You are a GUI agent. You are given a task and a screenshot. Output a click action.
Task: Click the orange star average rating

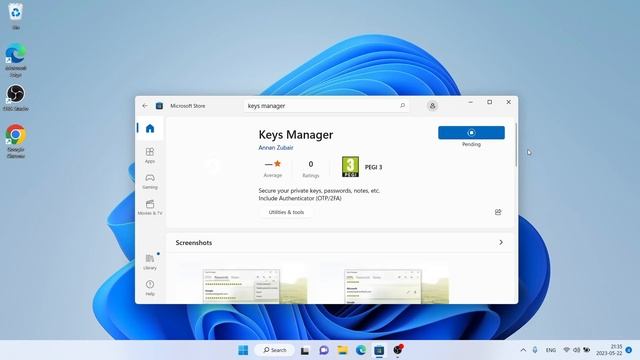(278, 164)
